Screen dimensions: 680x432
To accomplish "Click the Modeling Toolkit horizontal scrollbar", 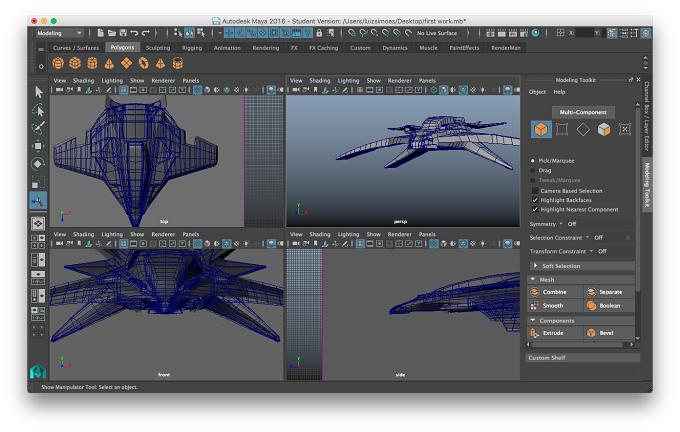I will [x=579, y=344].
